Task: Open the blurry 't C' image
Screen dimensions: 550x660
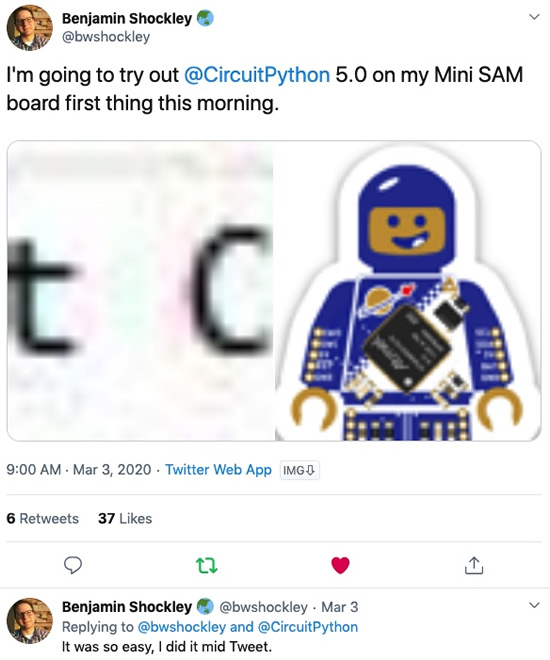Action: tap(141, 291)
